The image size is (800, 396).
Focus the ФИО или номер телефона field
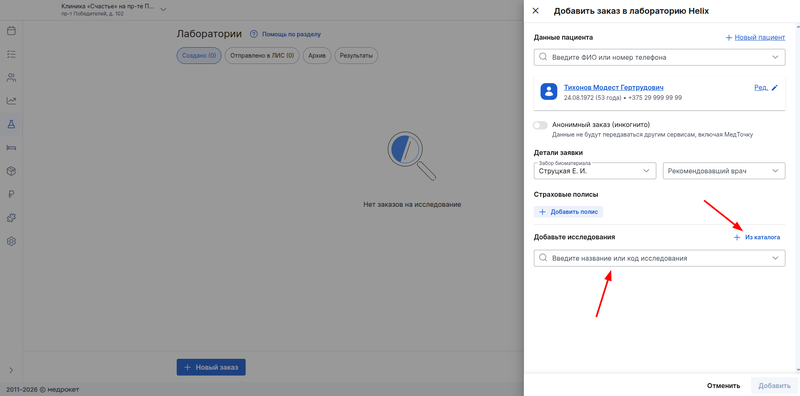click(x=659, y=58)
